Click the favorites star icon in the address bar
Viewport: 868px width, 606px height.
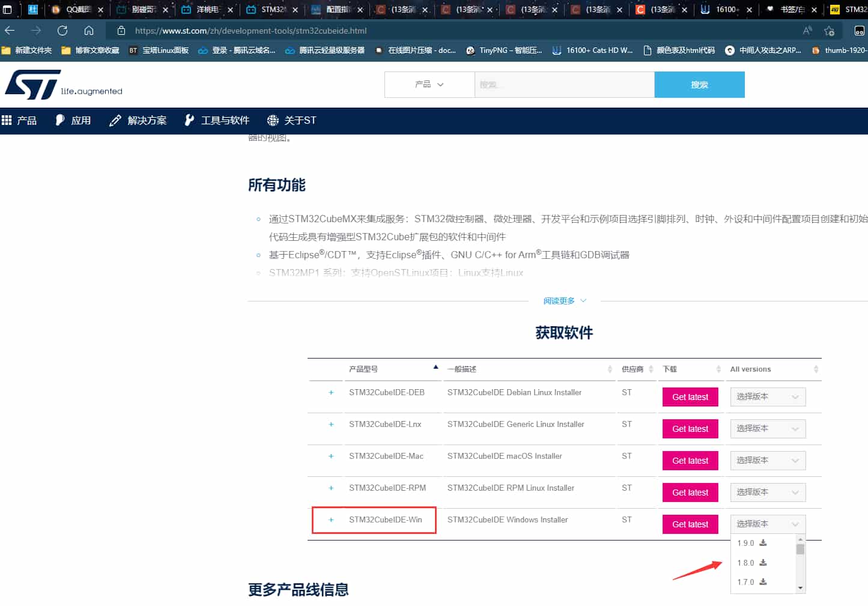coord(830,31)
